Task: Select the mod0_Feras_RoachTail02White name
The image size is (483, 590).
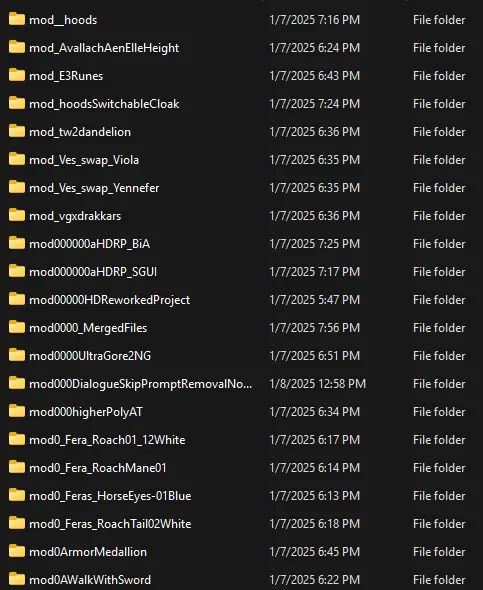Action: coord(110,524)
